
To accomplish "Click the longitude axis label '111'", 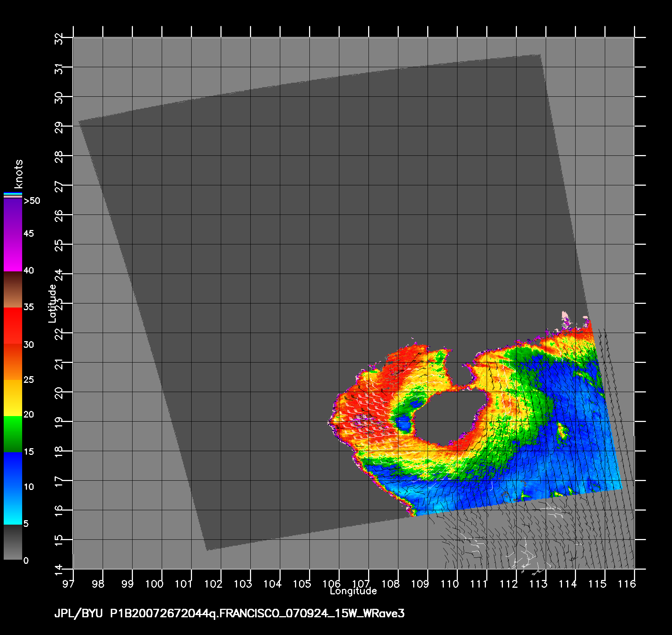I will 479,584.
